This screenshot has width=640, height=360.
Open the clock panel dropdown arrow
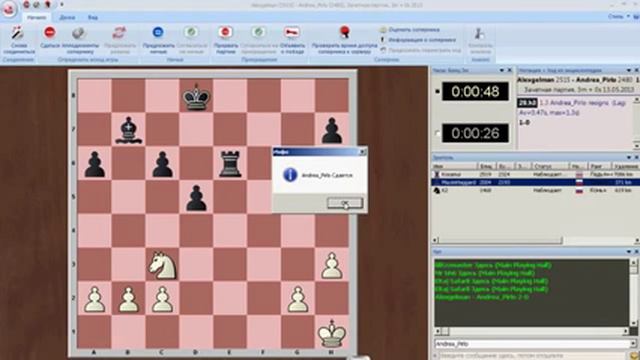(502, 71)
